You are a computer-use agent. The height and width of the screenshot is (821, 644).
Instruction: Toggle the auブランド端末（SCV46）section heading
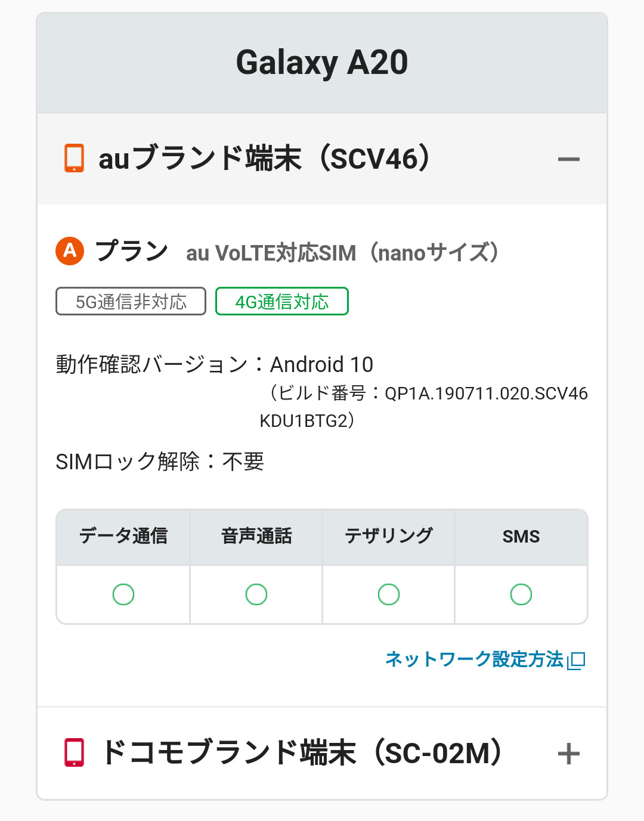[x=265, y=159]
